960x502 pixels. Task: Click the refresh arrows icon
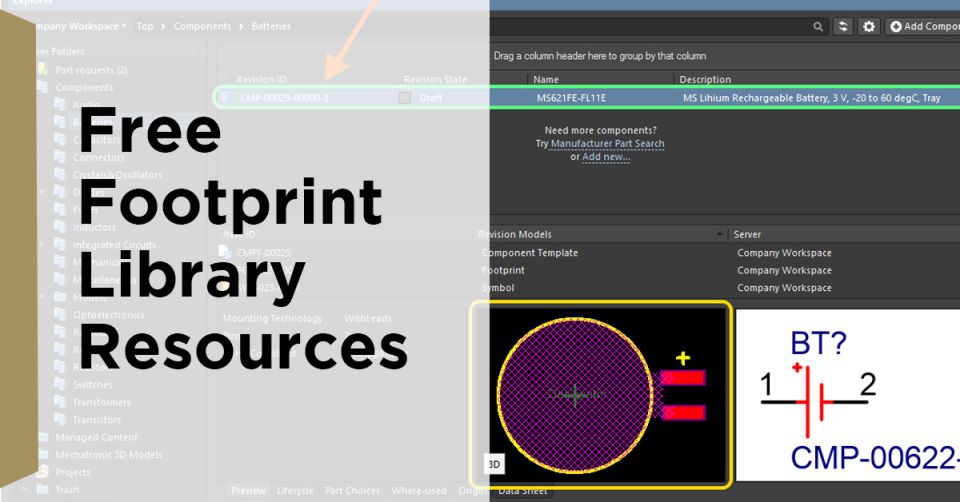[845, 26]
